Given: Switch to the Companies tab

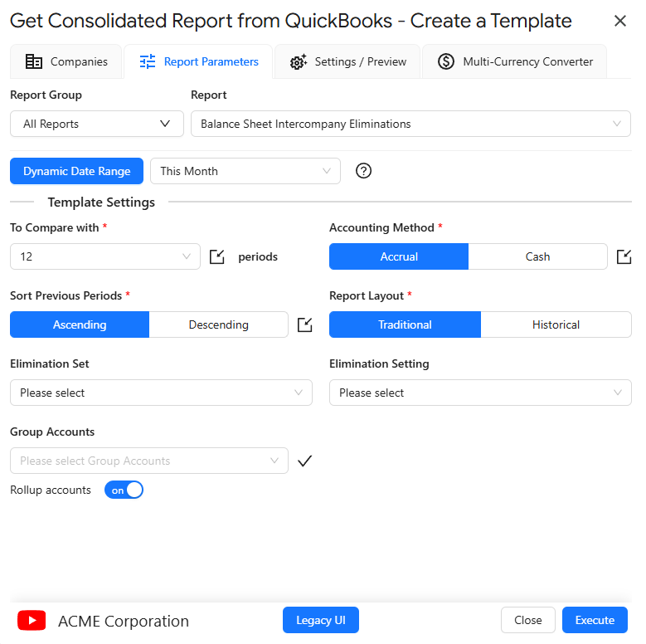Looking at the screenshot, I should (x=66, y=62).
